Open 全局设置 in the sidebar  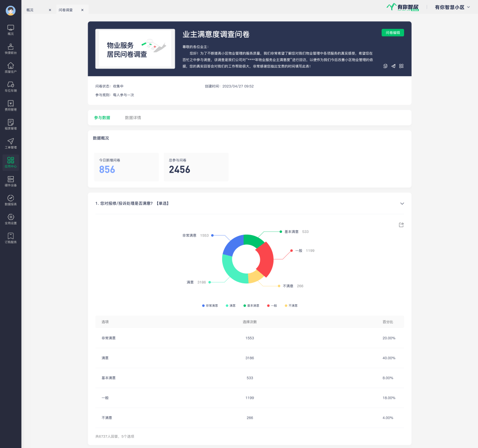11,219
